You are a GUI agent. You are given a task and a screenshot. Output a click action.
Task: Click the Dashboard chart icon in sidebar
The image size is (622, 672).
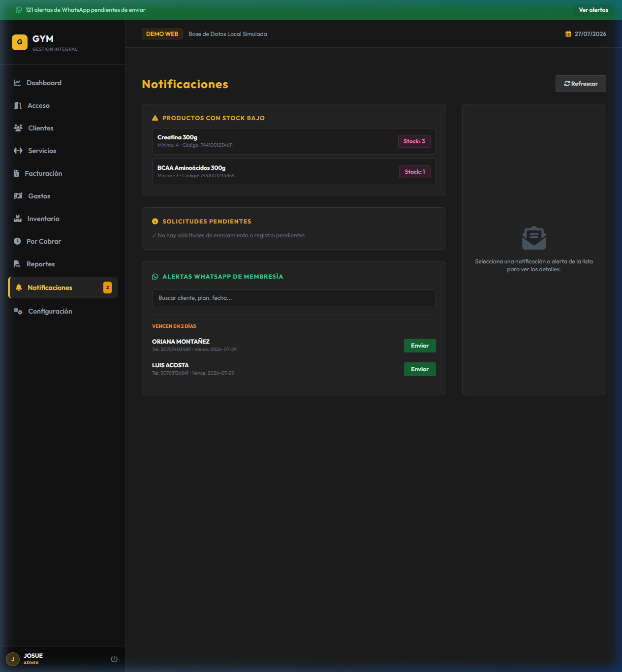click(17, 83)
